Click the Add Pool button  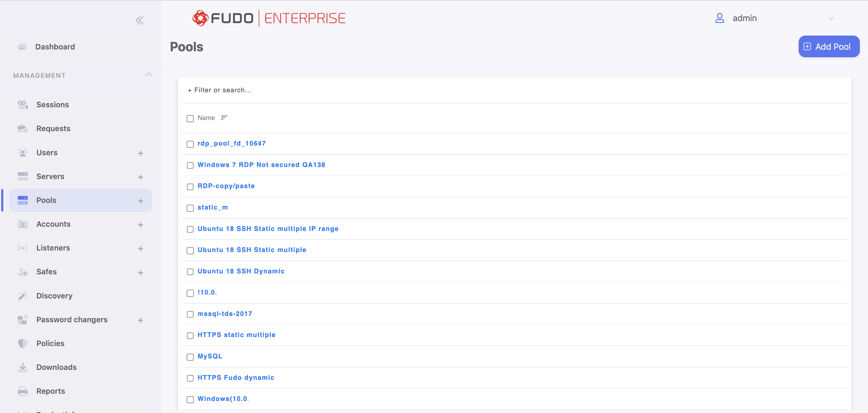(828, 46)
